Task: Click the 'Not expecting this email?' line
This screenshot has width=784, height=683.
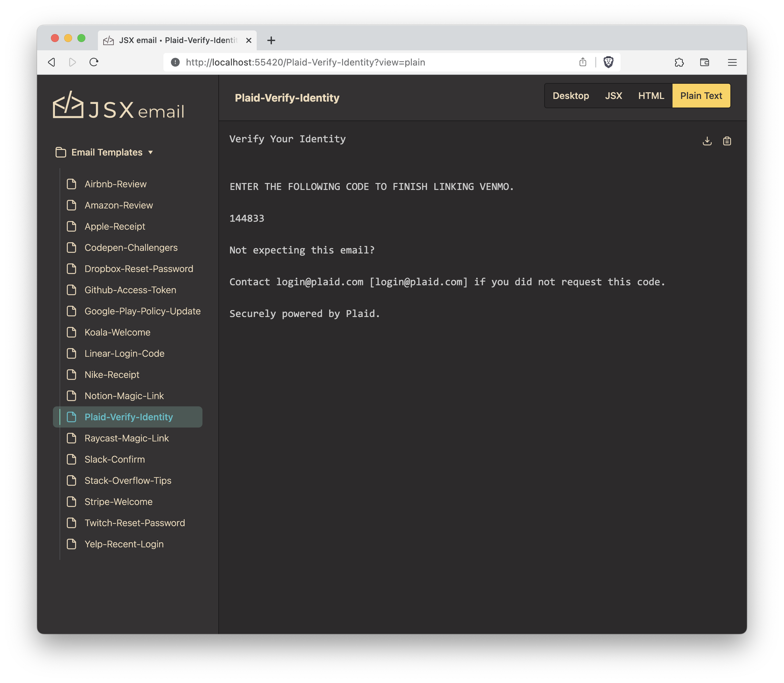Action: [302, 250]
